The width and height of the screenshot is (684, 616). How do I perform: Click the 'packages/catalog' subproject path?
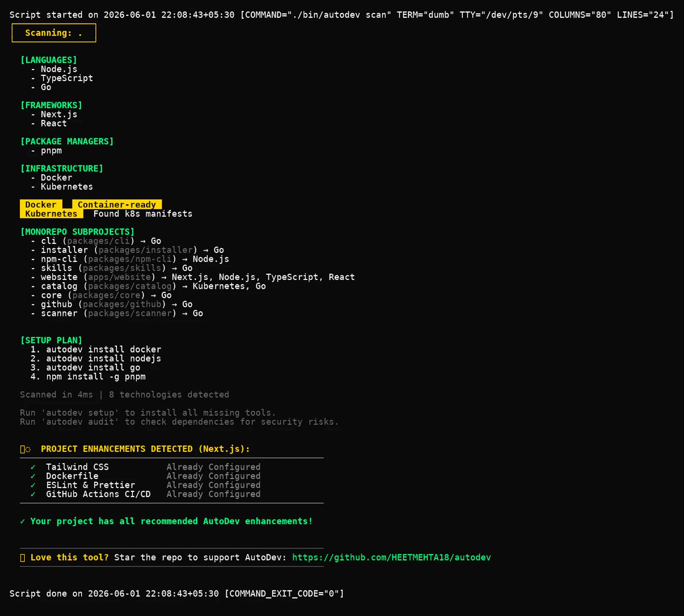pos(130,286)
